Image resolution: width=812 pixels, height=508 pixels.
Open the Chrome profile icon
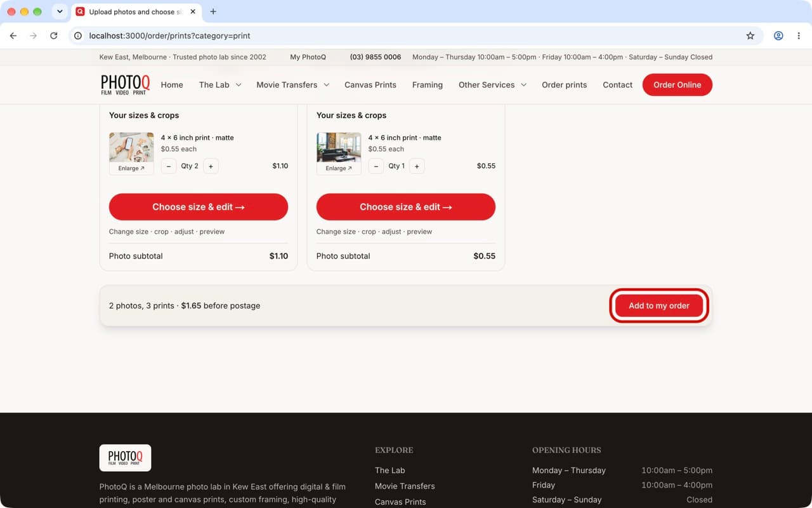pyautogui.click(x=778, y=36)
